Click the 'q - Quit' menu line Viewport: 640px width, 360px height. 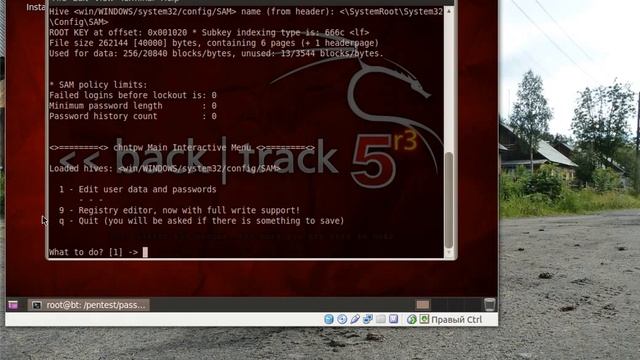tap(202, 221)
